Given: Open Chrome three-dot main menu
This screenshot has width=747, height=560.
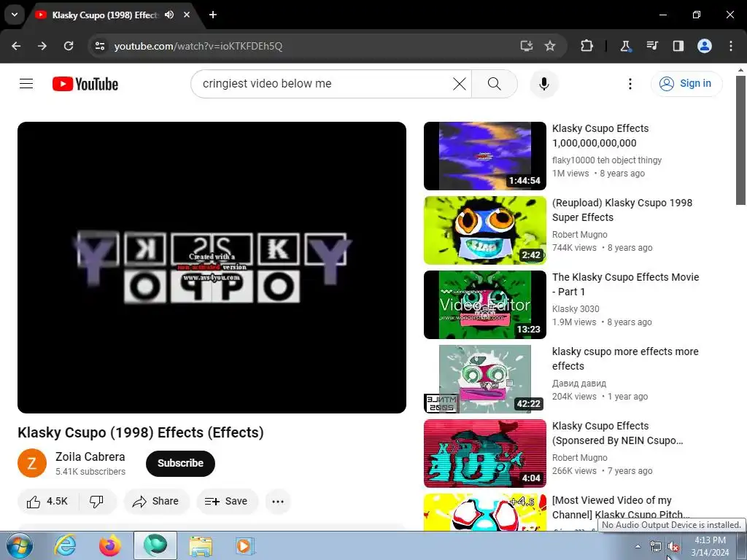Looking at the screenshot, I should [731, 46].
